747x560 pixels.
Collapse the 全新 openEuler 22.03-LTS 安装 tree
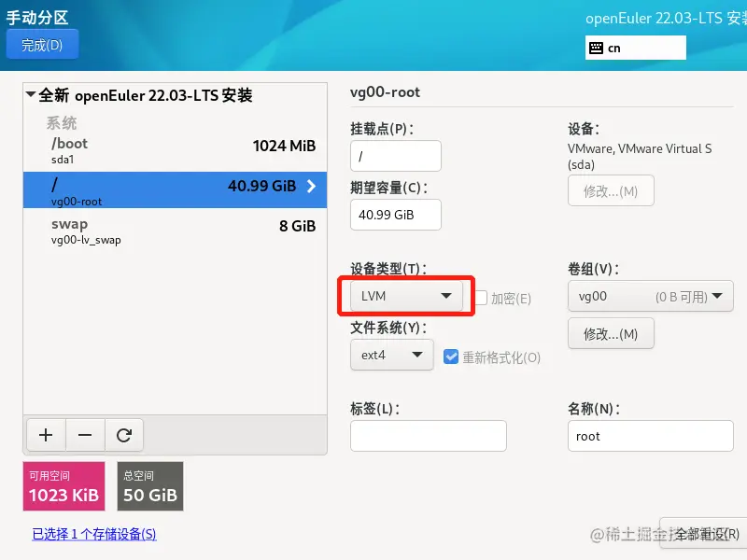31,94
